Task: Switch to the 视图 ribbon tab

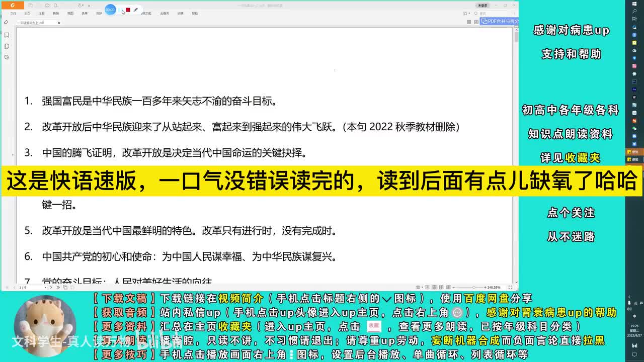Action: (x=70, y=14)
